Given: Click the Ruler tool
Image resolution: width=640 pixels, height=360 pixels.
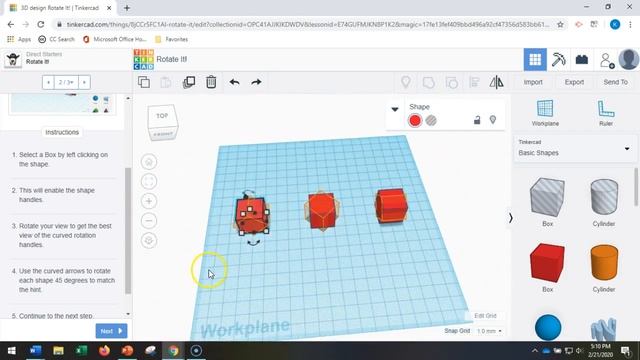Looking at the screenshot, I should pyautogui.click(x=606, y=113).
